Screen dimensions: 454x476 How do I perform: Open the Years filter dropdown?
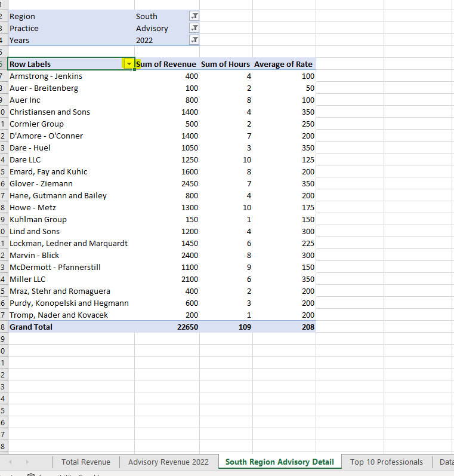point(194,40)
